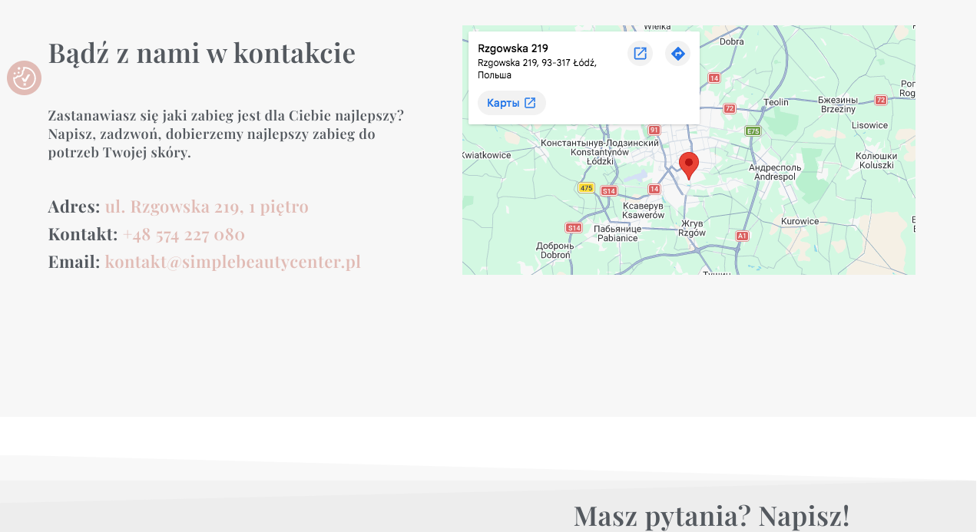The width and height of the screenshot is (980, 532).
Task: Click the Teolin label on the map
Action: click(776, 103)
